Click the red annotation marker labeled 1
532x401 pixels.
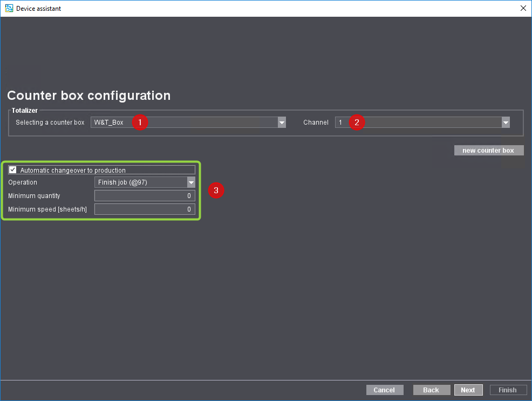(140, 123)
